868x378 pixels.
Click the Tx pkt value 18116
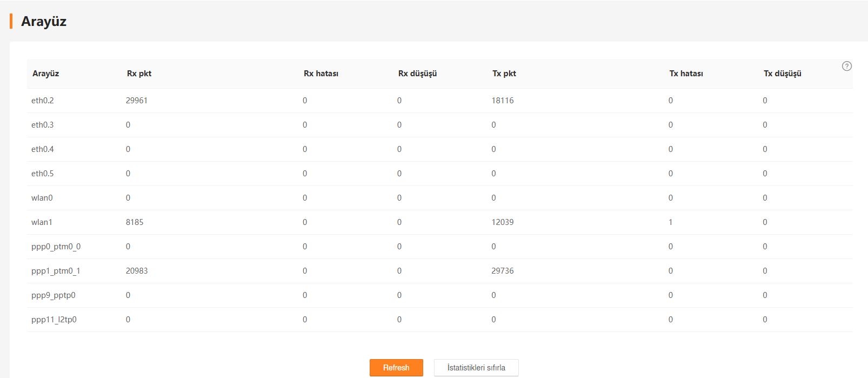(503, 101)
